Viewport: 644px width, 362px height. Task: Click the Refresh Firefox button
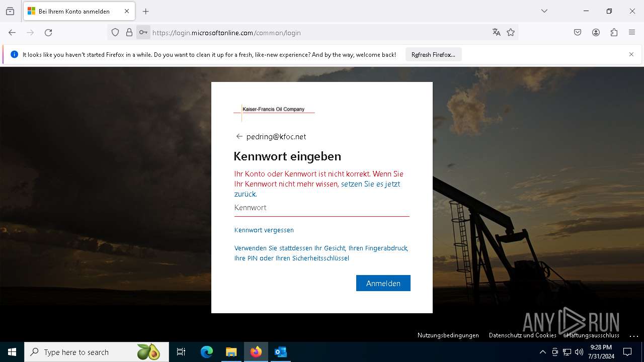[x=433, y=54]
